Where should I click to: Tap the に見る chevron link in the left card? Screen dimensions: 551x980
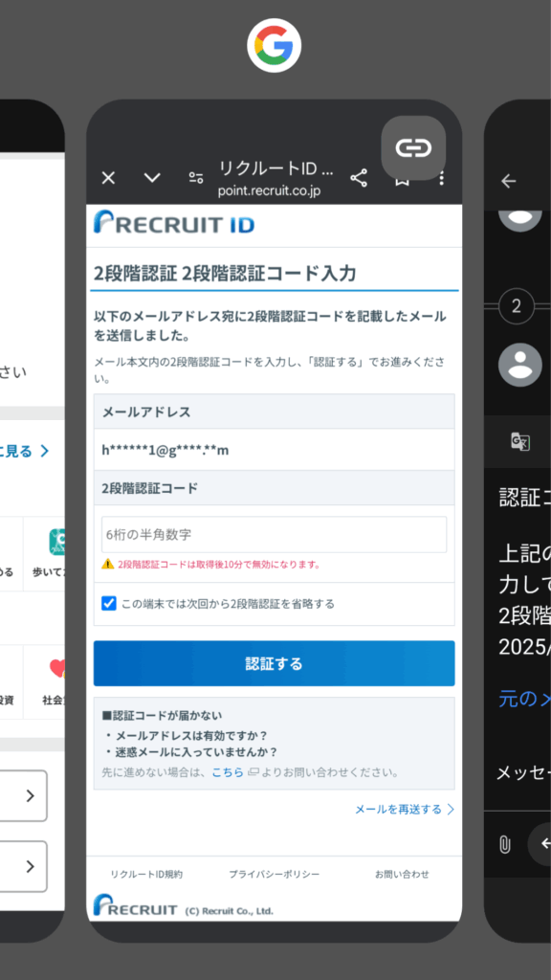[x=25, y=451]
